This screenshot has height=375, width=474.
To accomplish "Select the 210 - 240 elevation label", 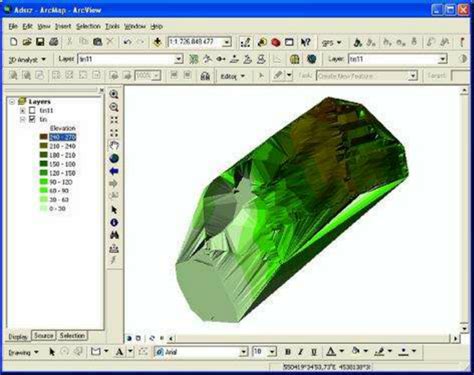I will pyautogui.click(x=62, y=146).
